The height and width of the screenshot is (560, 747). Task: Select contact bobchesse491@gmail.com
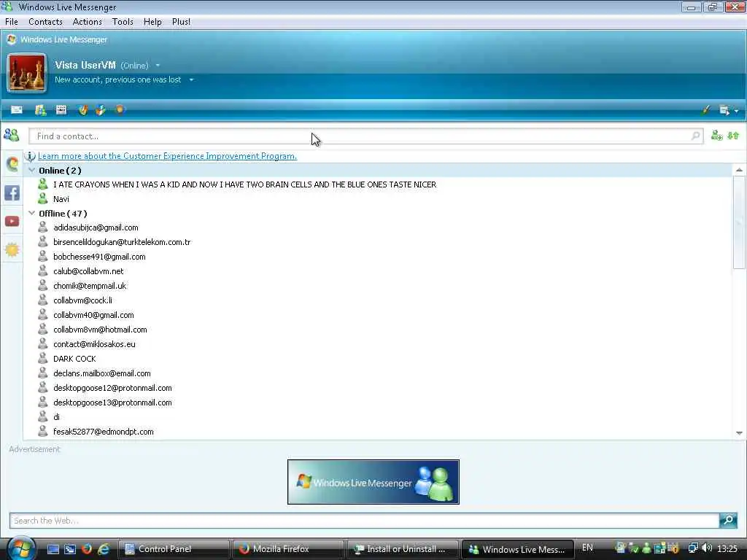click(99, 257)
